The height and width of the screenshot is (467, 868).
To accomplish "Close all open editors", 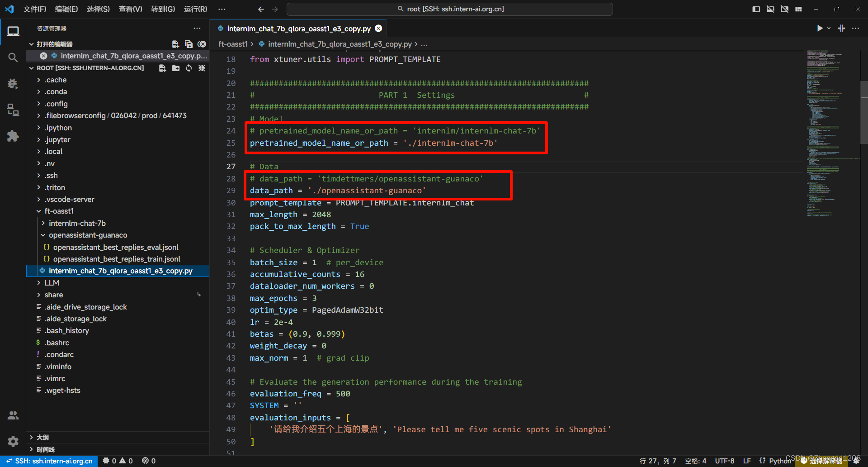I will click(202, 44).
